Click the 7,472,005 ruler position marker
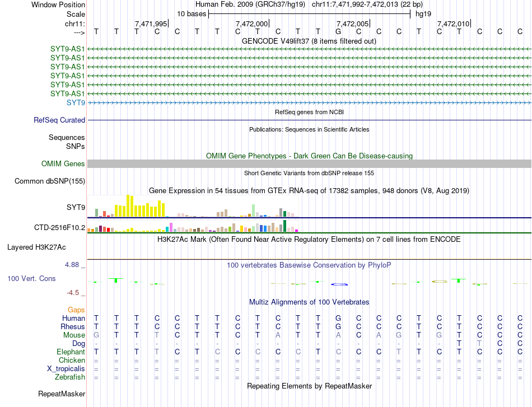 (x=352, y=24)
